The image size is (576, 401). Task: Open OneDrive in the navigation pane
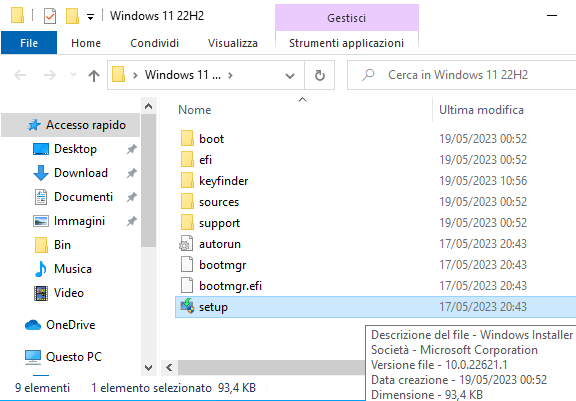pos(70,325)
